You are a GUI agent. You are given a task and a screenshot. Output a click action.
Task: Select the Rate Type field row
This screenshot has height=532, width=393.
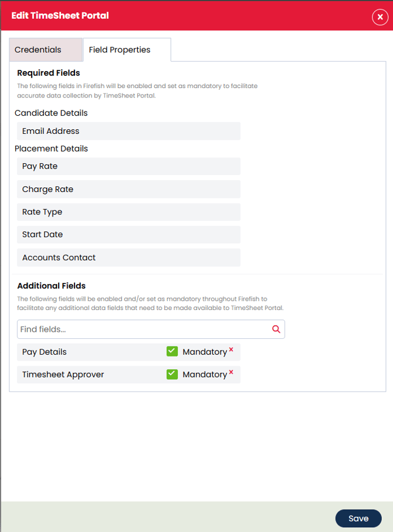click(128, 212)
